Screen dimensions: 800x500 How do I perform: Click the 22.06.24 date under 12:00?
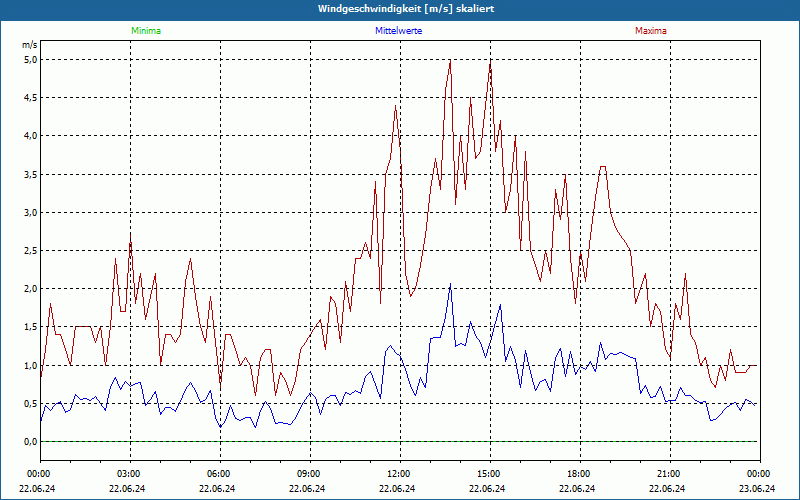click(398, 489)
